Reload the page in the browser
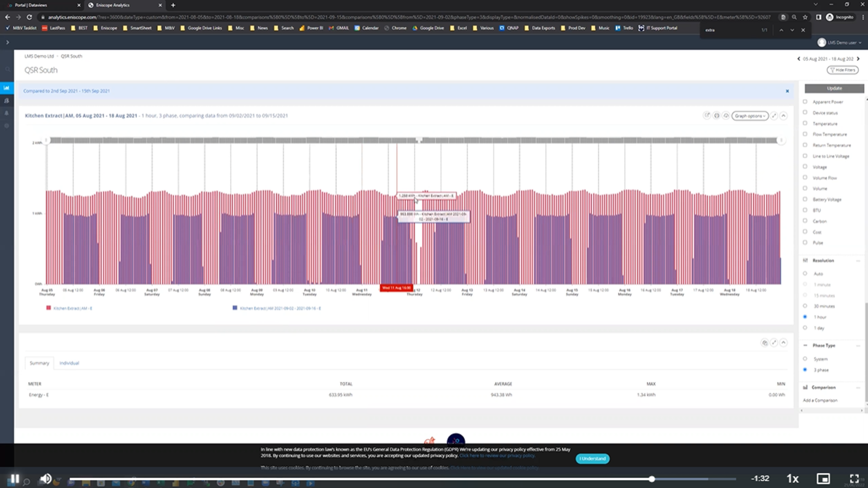 tap(29, 17)
